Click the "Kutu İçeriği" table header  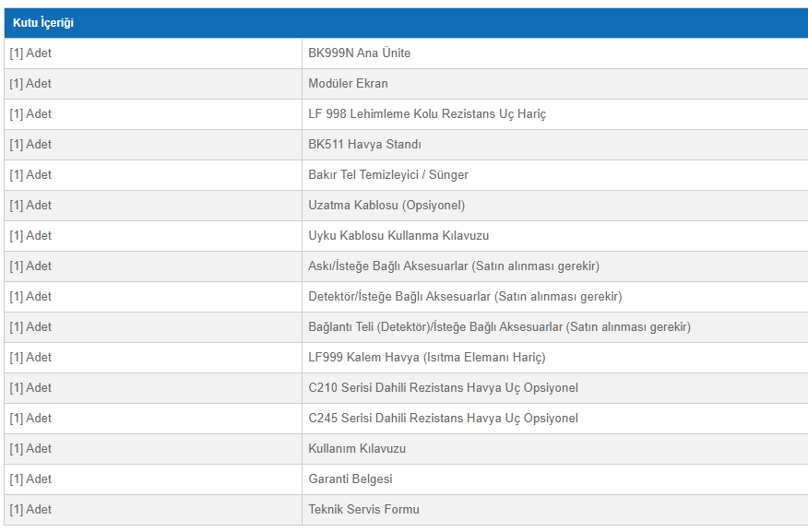click(43, 23)
